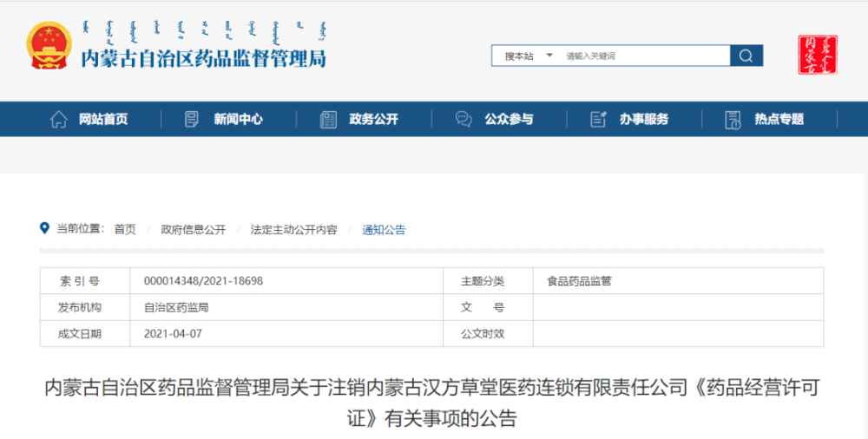Click the home icon beside 网站首页
868x439 pixels.
59,119
